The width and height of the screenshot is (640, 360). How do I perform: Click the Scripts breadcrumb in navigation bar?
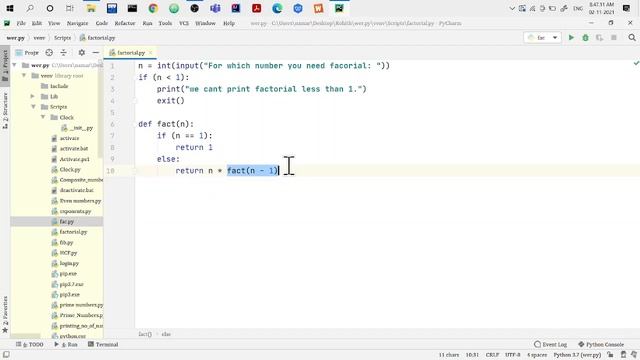pos(62,38)
